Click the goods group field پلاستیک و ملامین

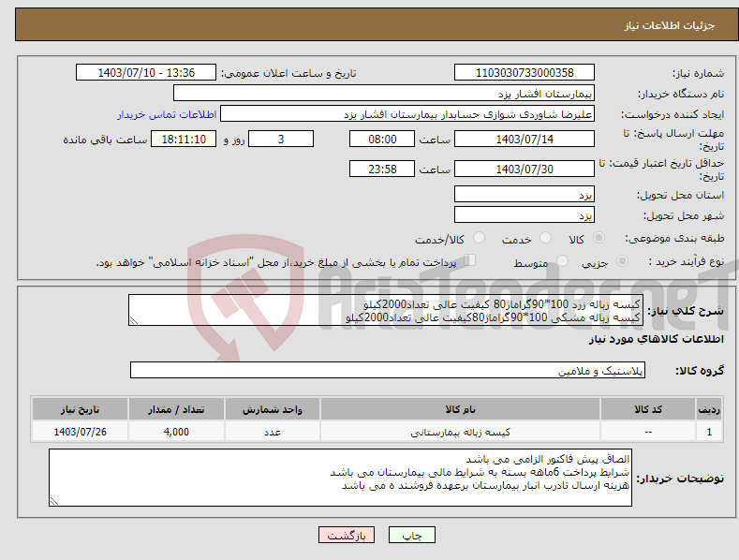coord(388,370)
